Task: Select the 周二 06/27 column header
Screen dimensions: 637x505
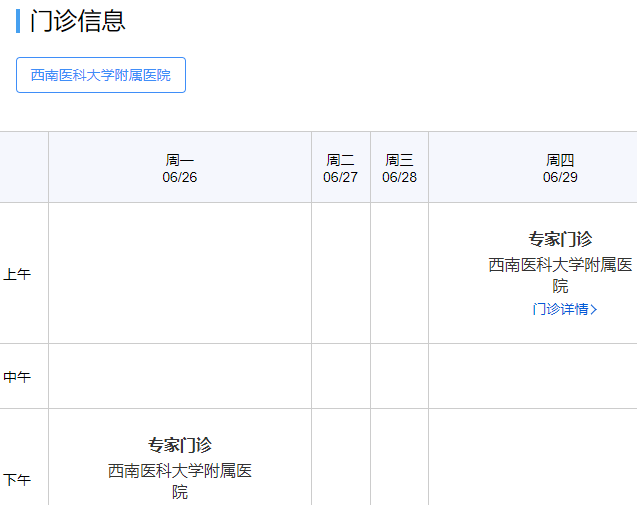Action: (x=340, y=168)
